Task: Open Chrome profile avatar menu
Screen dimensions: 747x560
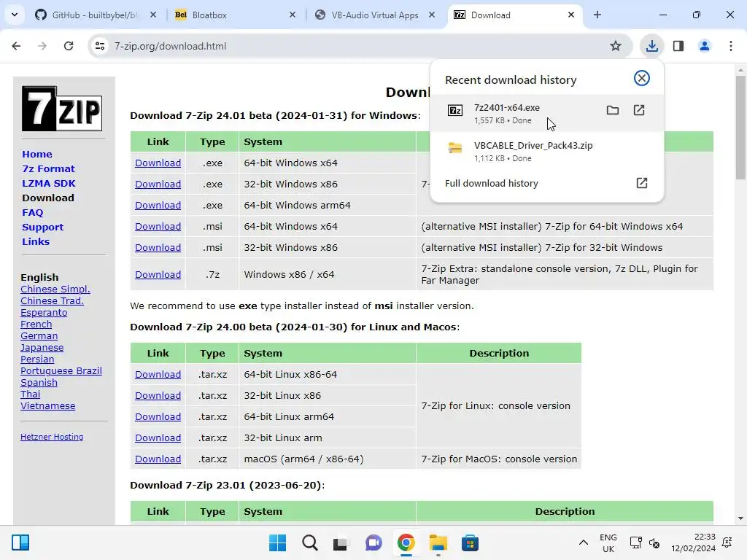Action: [704, 46]
